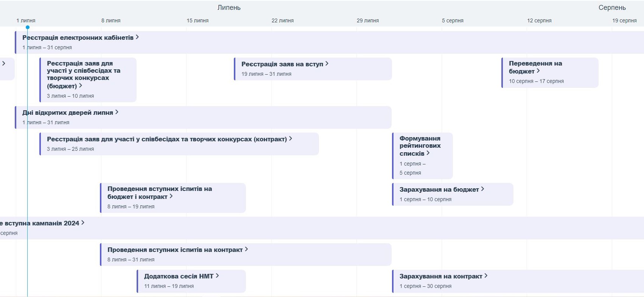Open Проведення вступних іспитів на контракт event
644x297 pixels.
175,250
